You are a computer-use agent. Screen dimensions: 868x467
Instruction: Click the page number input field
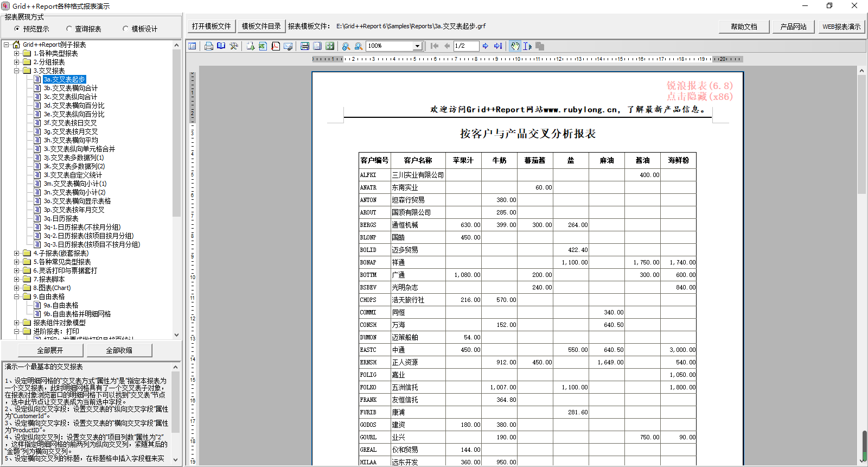466,46
